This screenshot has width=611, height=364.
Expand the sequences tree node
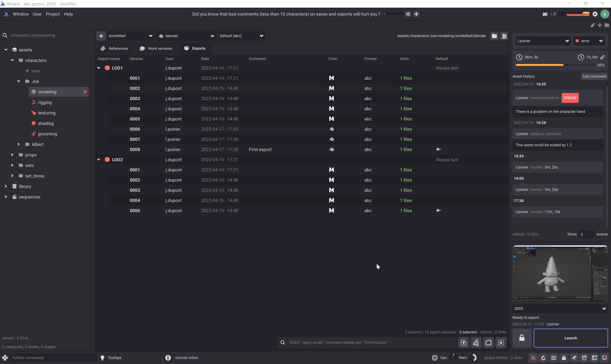[6, 197]
